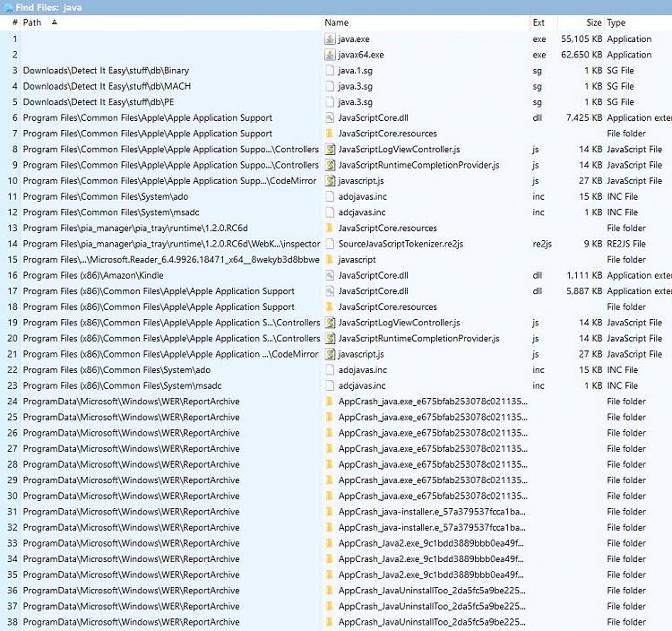
Task: Select path Program Files\Common Files\System\msadc
Action: point(111,212)
